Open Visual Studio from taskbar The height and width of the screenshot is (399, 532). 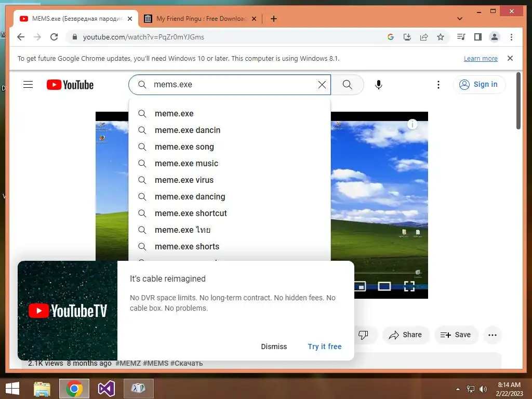tap(106, 389)
